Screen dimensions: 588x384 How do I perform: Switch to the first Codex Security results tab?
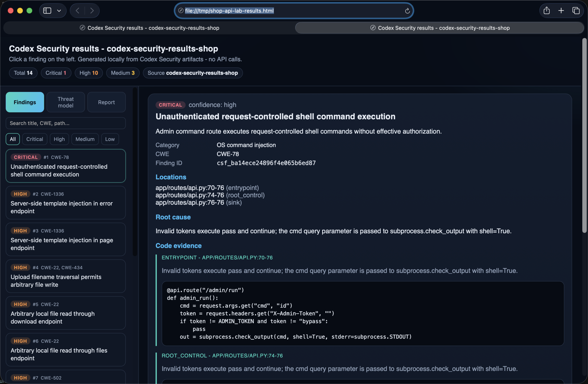coord(149,28)
